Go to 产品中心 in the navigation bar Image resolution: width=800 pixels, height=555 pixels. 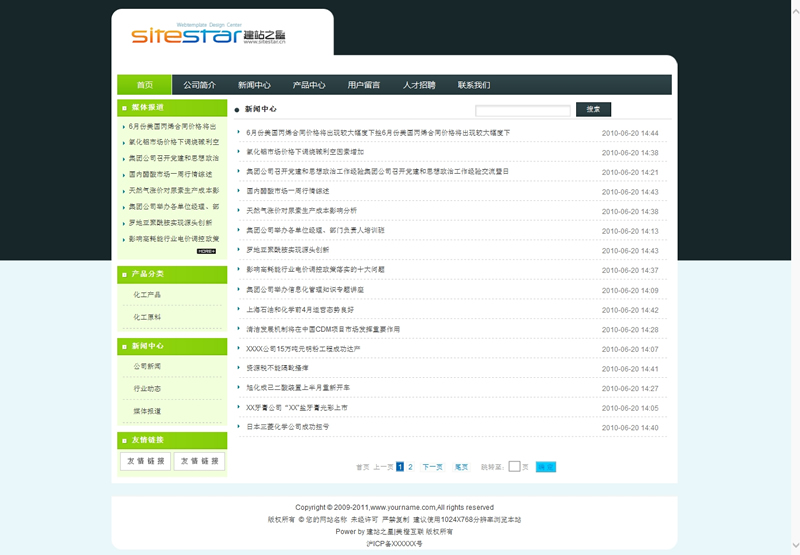pos(309,85)
